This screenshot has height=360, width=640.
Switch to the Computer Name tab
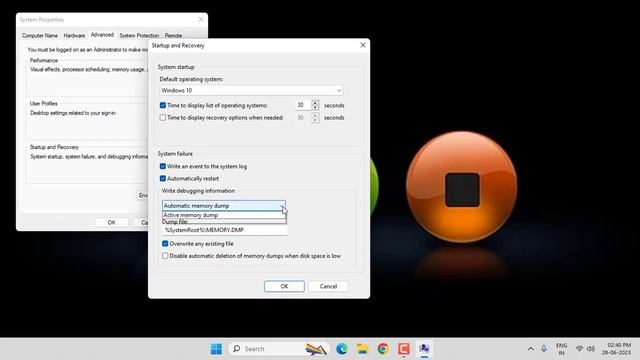40,36
